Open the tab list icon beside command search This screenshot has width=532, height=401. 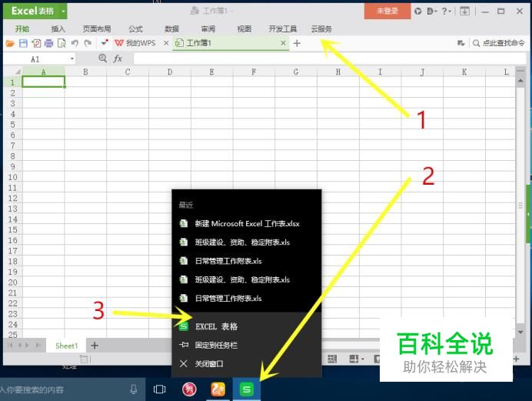pyautogui.click(x=461, y=43)
